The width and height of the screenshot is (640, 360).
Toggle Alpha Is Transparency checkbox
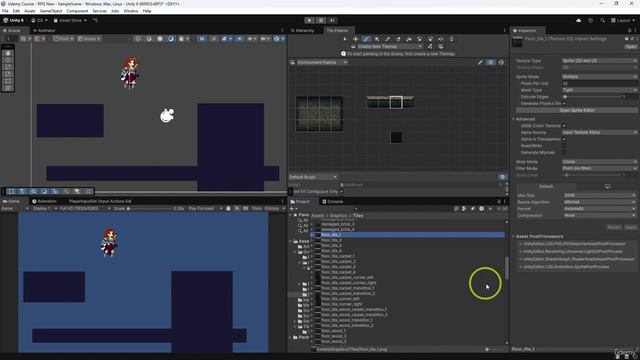(x=564, y=139)
